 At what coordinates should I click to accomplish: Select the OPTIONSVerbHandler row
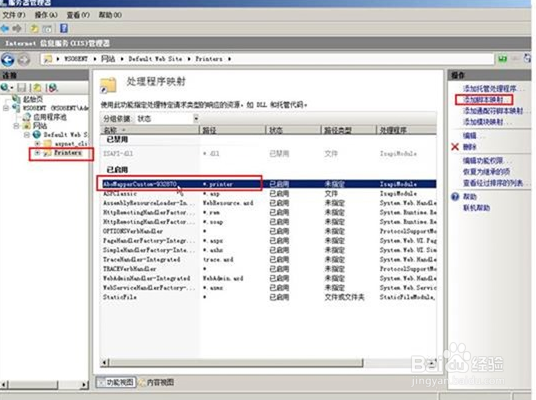point(268,231)
